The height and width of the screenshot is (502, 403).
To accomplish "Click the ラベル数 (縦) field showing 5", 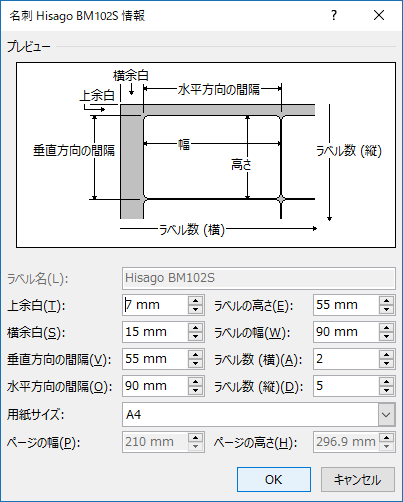I will tap(346, 386).
